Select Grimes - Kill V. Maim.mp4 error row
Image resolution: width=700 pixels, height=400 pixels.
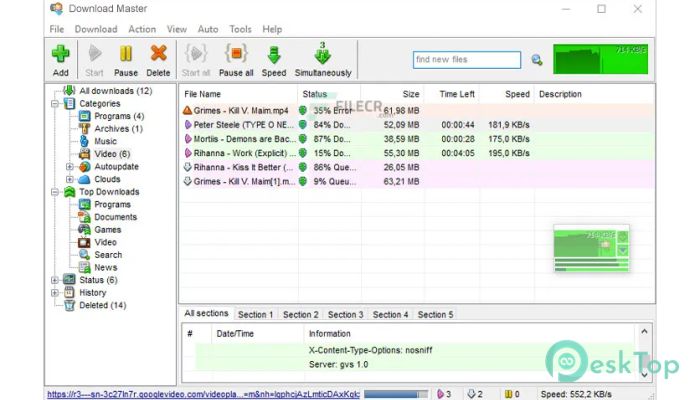click(417, 111)
